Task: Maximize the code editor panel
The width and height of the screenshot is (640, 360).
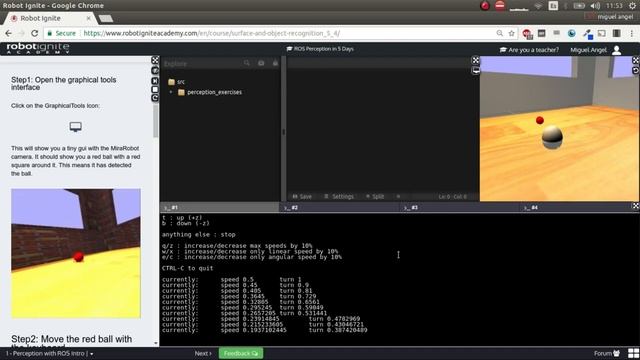Action: [x=476, y=60]
